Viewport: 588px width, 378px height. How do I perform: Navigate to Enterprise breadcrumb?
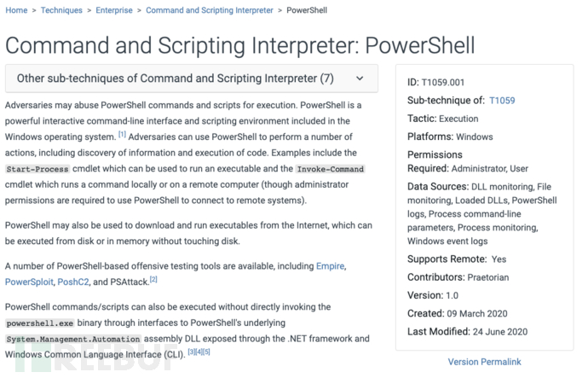click(x=114, y=10)
